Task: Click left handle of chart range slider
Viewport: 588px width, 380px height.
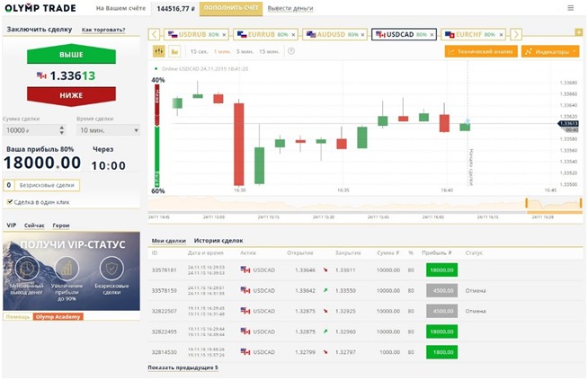Action: [527, 203]
